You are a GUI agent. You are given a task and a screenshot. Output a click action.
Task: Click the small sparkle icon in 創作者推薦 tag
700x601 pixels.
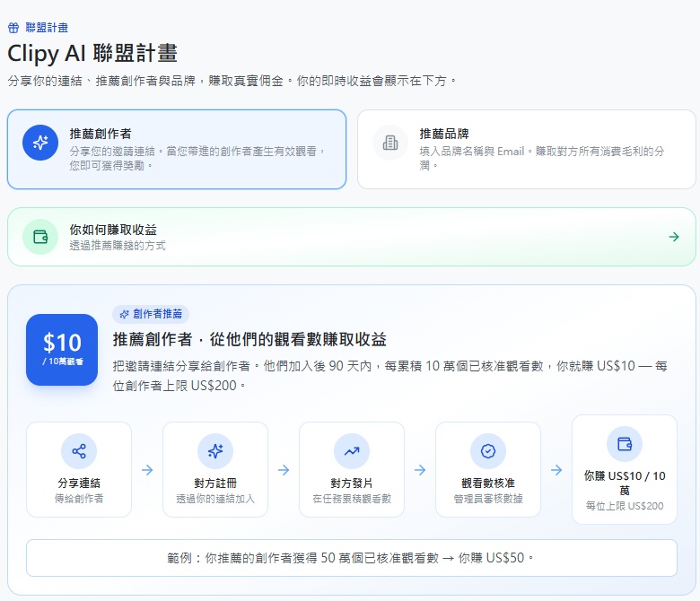pos(124,314)
